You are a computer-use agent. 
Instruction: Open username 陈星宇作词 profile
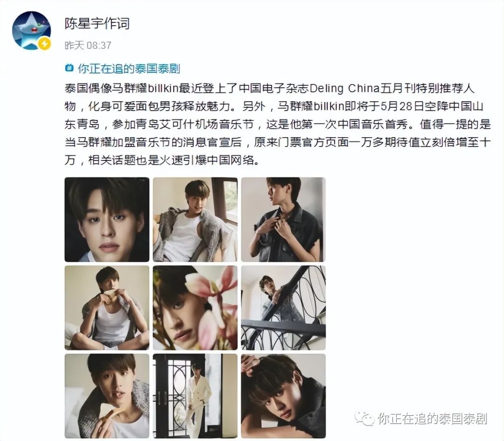point(97,23)
